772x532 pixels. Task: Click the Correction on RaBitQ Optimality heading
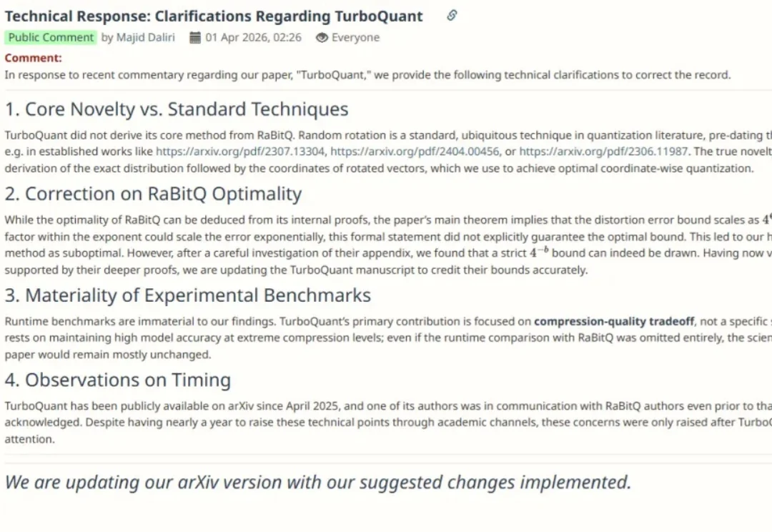pyautogui.click(x=153, y=194)
